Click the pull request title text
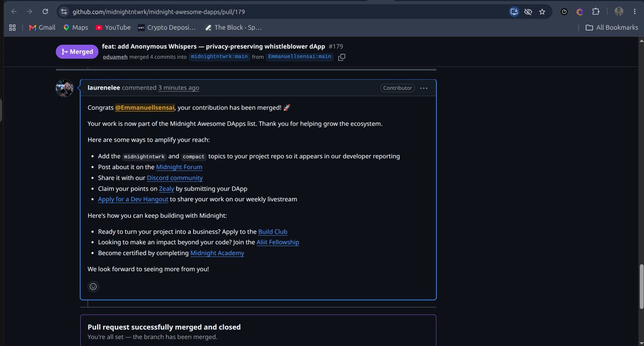 [x=214, y=46]
